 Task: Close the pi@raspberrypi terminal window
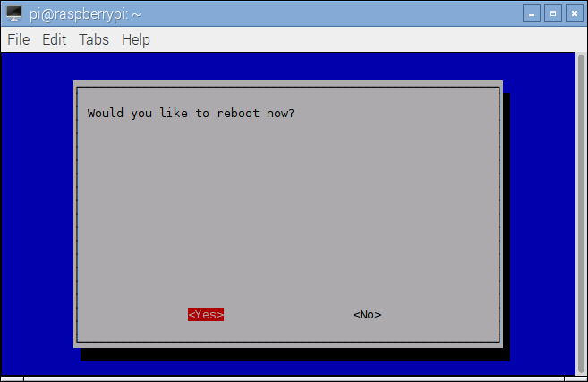click(x=574, y=14)
